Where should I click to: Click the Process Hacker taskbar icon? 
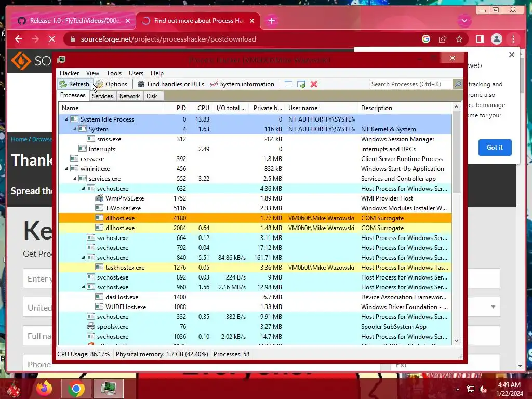pyautogui.click(x=108, y=389)
